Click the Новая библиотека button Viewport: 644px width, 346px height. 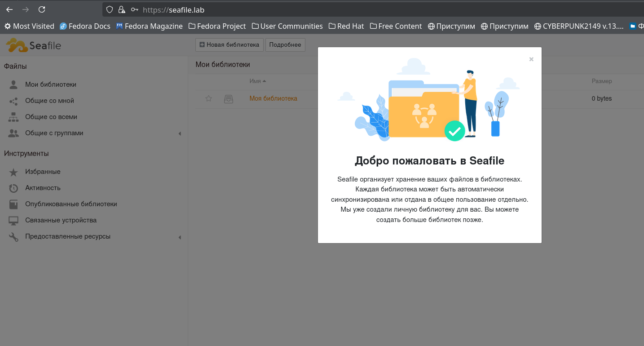(229, 45)
